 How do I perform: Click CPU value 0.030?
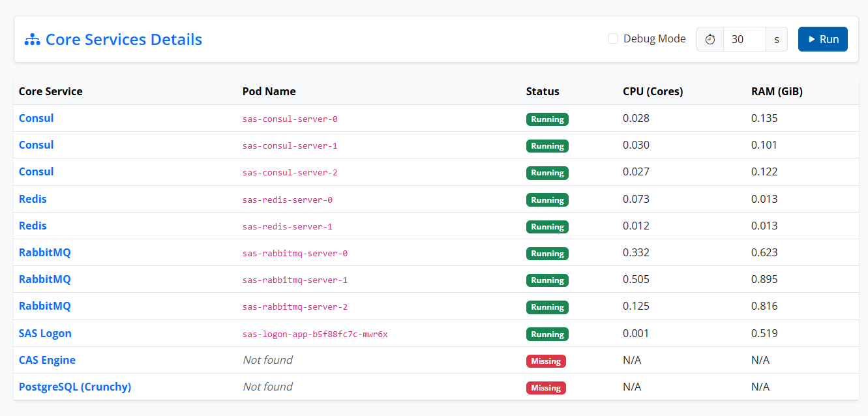click(x=636, y=145)
